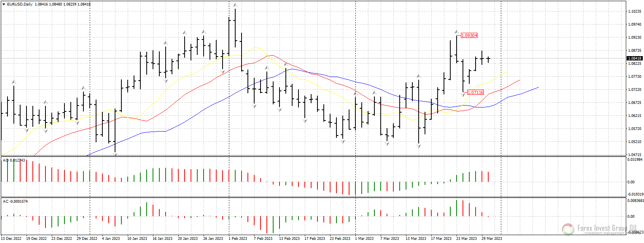Image resolution: width=644 pixels, height=243 pixels.
Task: Click the EURUSD,Daily chart title text
Action: 20,4
